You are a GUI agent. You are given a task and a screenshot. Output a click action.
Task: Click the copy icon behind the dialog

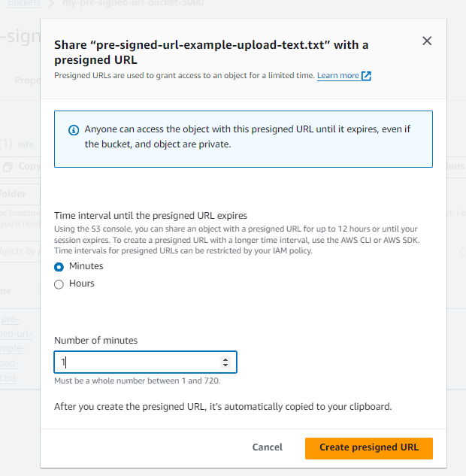[8, 166]
